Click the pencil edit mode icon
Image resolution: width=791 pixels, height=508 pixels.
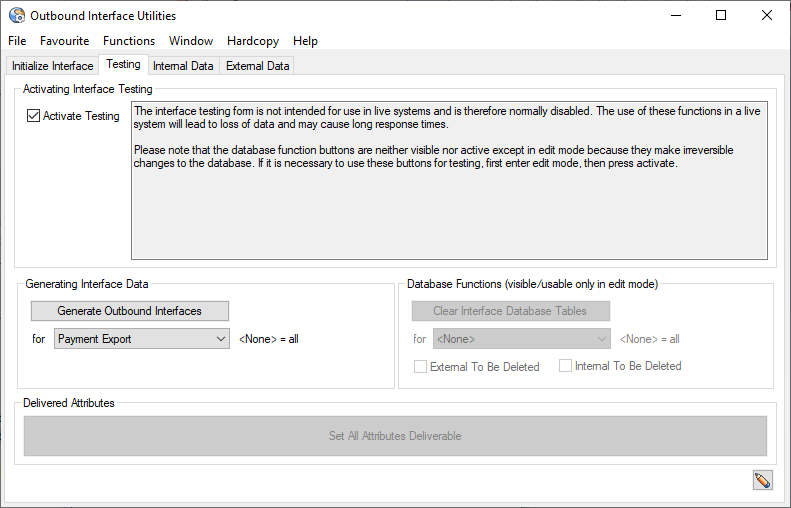pos(763,481)
